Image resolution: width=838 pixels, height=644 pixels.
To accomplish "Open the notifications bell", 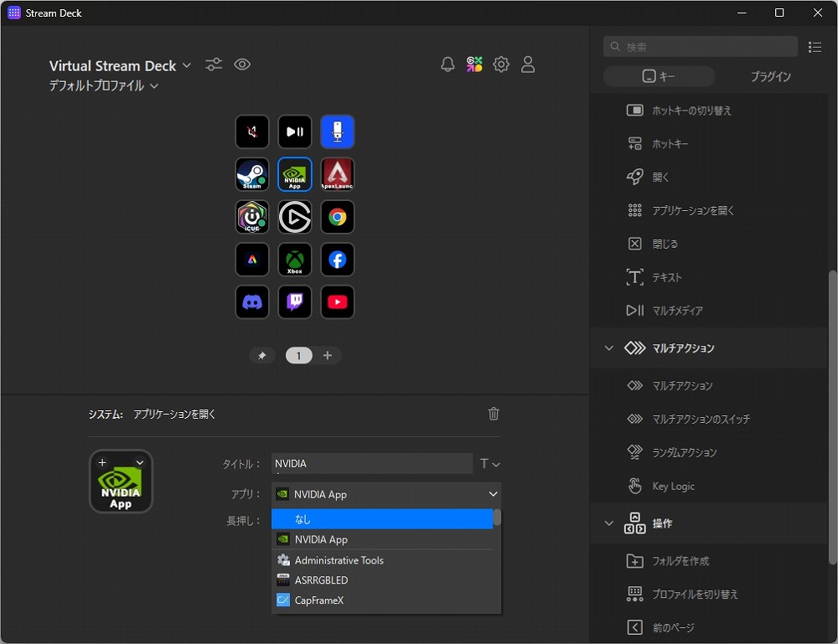I will click(x=447, y=64).
